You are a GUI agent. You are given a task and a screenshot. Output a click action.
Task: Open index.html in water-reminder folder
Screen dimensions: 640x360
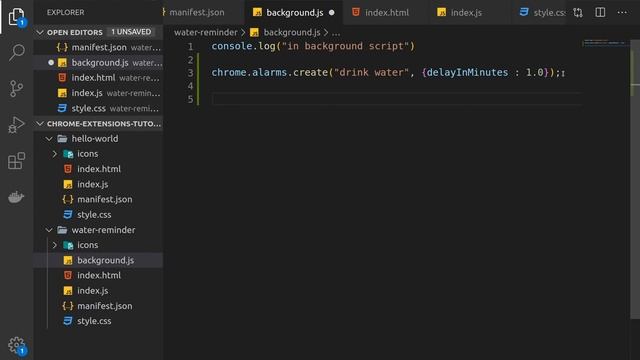point(98,276)
